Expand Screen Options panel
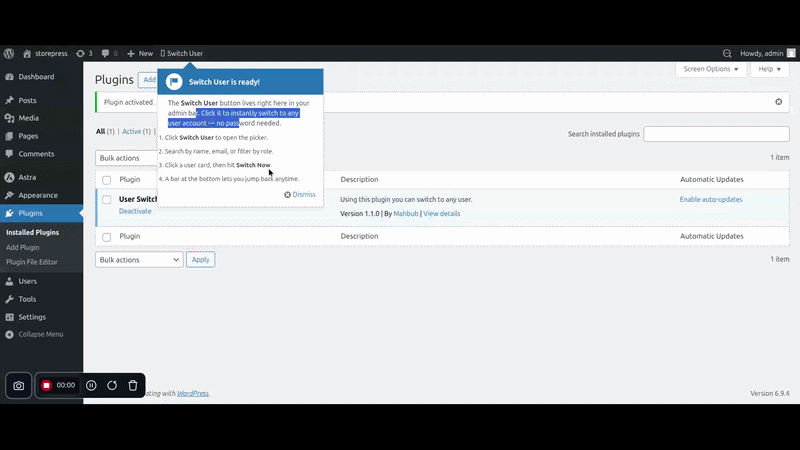Viewport: 800px width, 450px height. tap(711, 69)
